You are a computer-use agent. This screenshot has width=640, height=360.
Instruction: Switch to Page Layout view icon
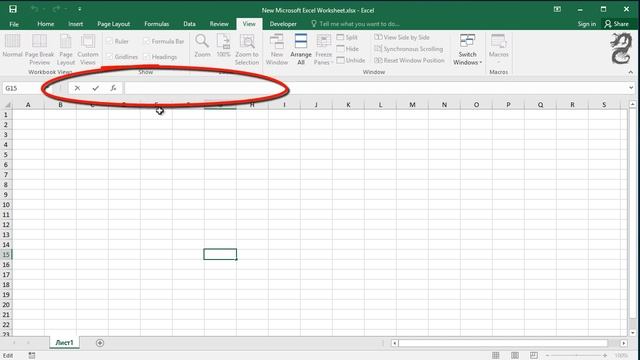(x=66, y=49)
